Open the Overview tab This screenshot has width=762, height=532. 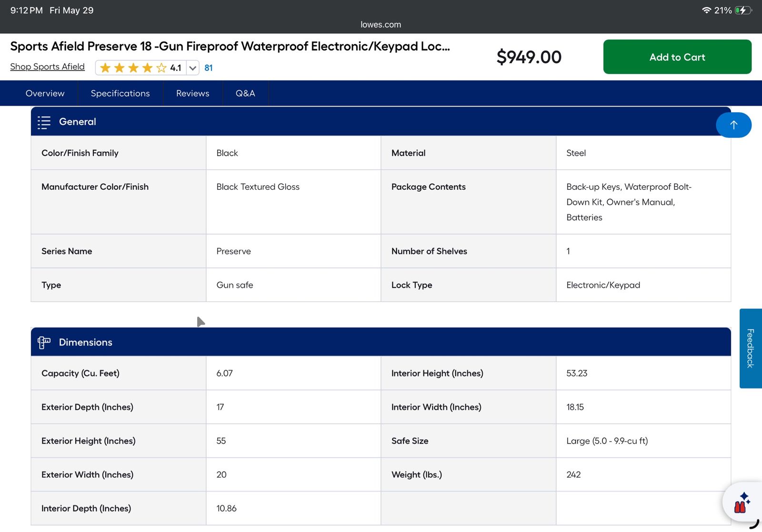[45, 93]
